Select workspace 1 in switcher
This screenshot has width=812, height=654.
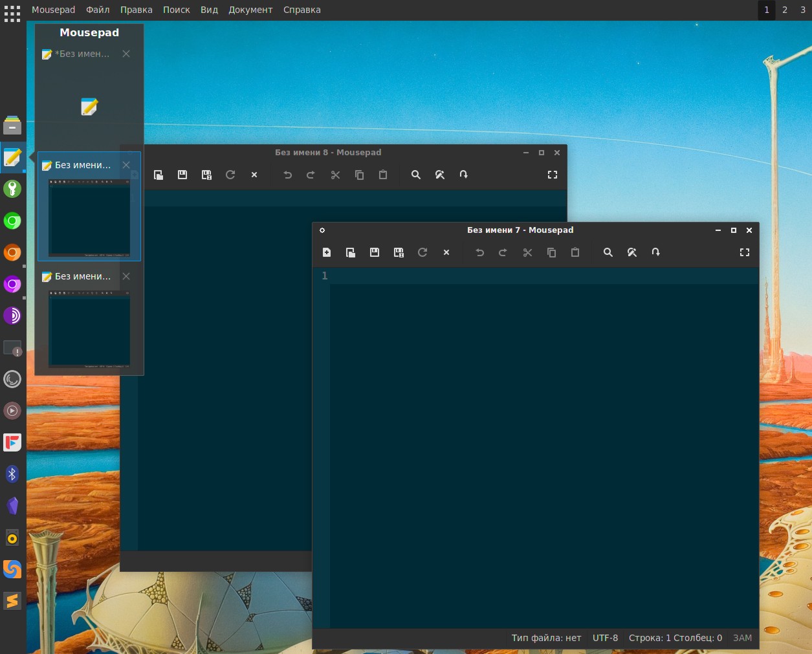pos(767,10)
